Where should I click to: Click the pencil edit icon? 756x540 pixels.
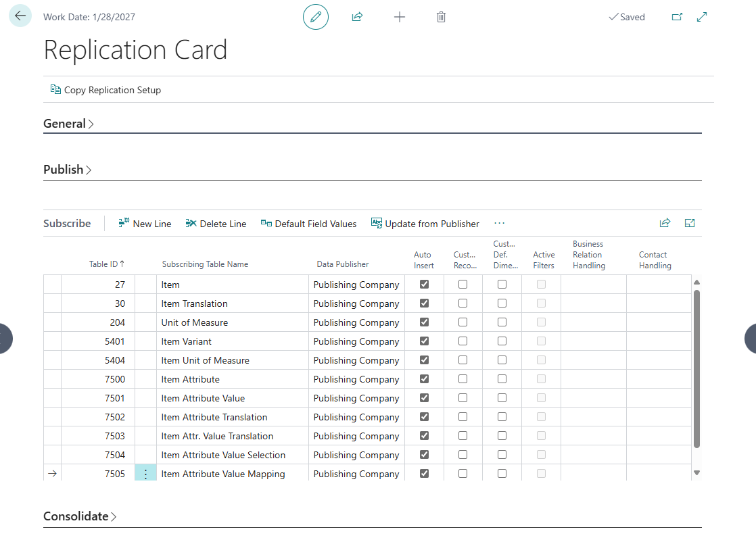(x=315, y=17)
